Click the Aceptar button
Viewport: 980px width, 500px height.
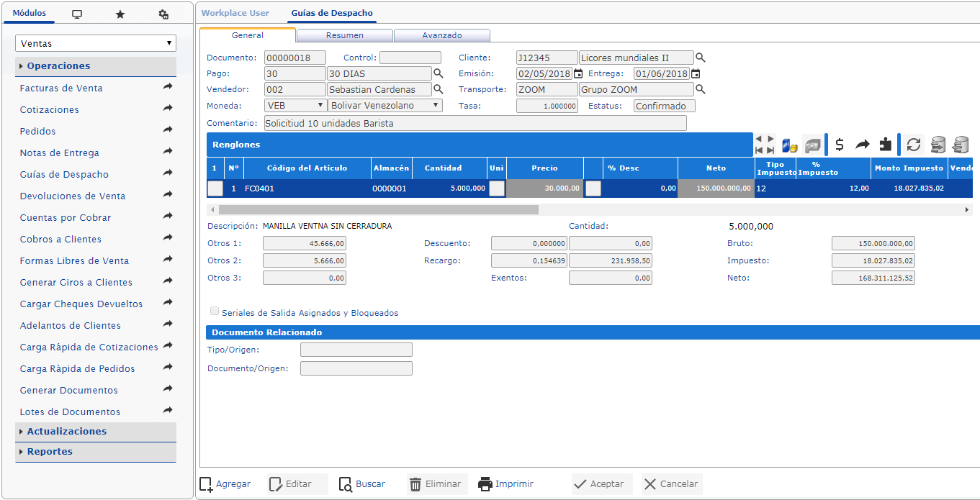point(602,484)
